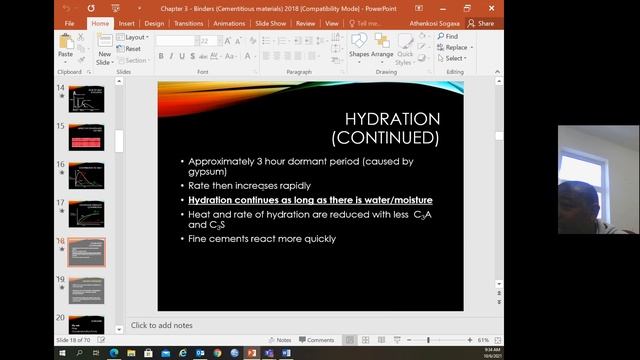This screenshot has width=640, height=360.
Task: Toggle strikethrough formatting
Action: 203,56
